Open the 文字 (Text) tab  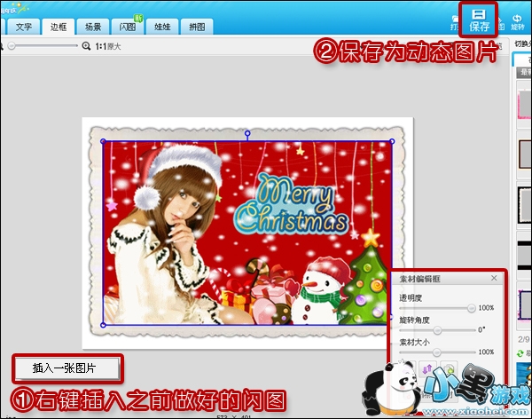coord(24,27)
